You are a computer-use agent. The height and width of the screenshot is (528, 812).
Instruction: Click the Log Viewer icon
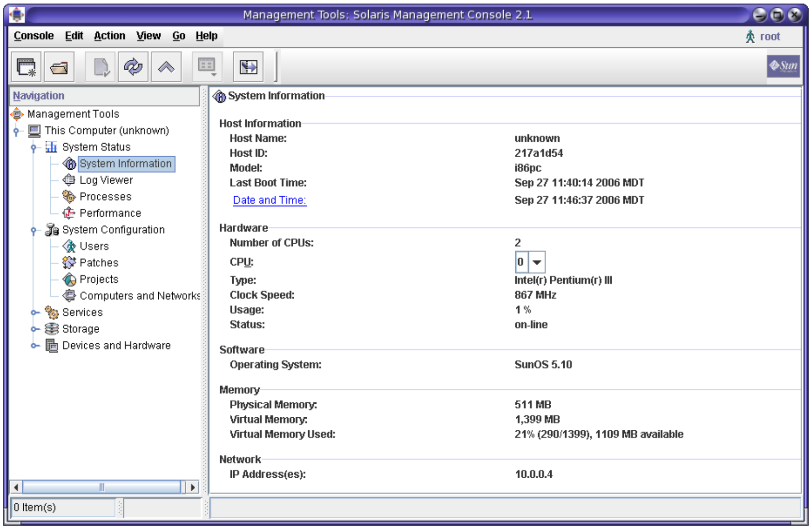click(69, 180)
